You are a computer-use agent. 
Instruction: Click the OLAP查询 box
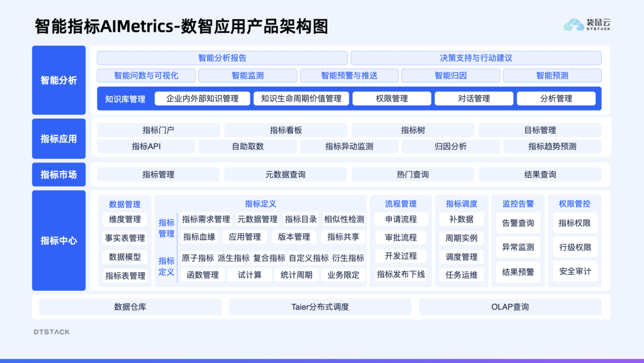[x=510, y=307]
